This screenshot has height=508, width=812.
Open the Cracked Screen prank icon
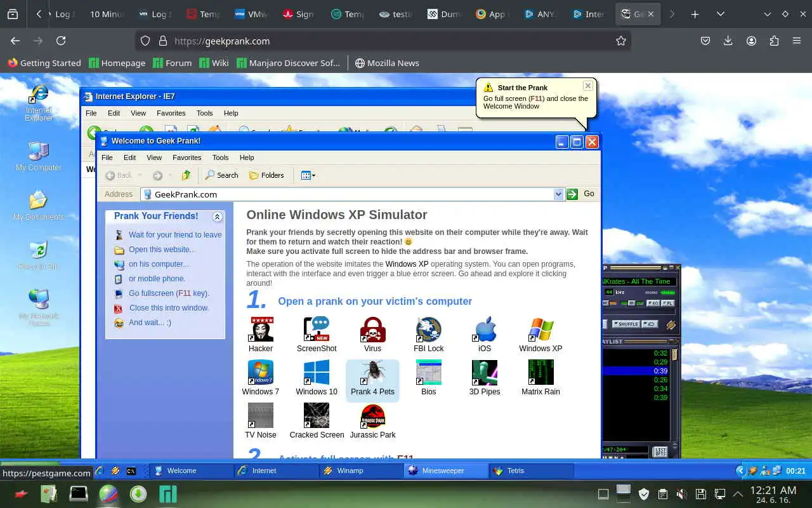(317, 421)
